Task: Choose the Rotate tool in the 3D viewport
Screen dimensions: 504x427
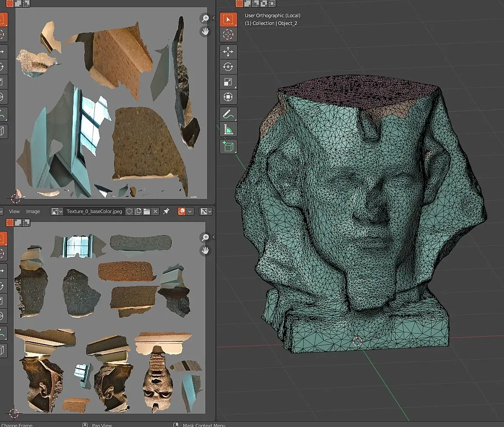Action: (228, 67)
